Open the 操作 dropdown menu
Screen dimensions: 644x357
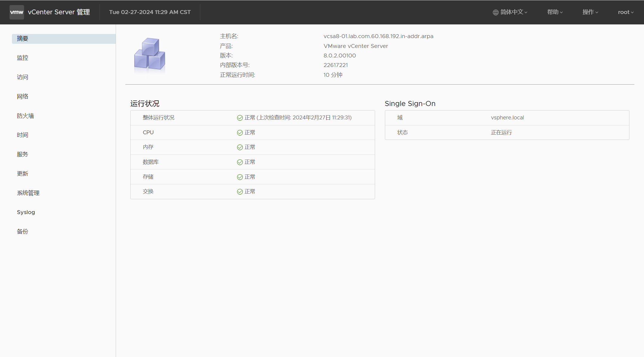(x=590, y=12)
